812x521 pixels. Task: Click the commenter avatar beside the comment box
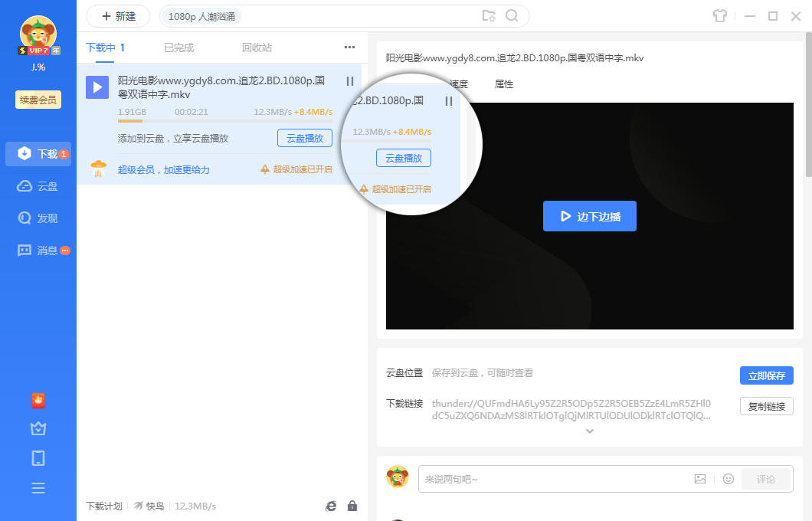398,477
